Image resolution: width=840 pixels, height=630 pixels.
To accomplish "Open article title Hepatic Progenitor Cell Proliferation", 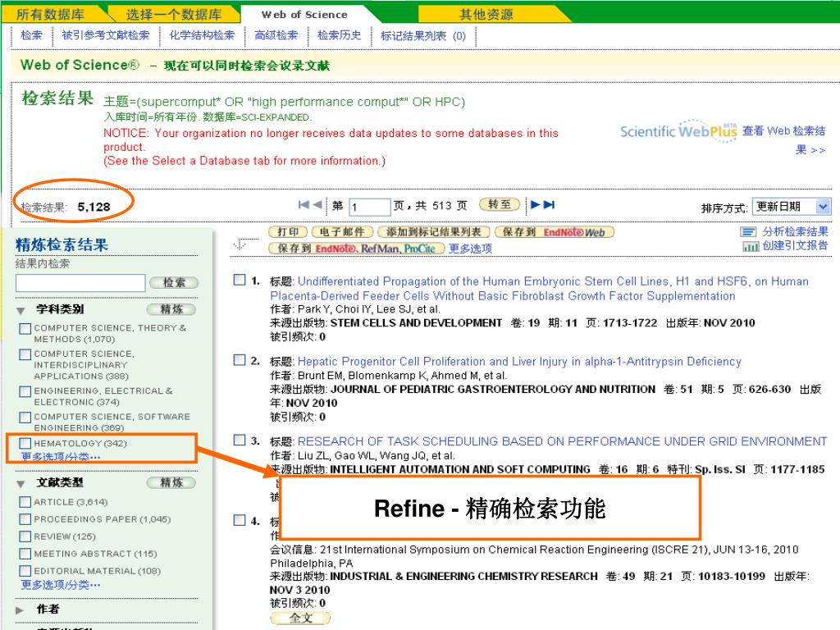I will (519, 362).
